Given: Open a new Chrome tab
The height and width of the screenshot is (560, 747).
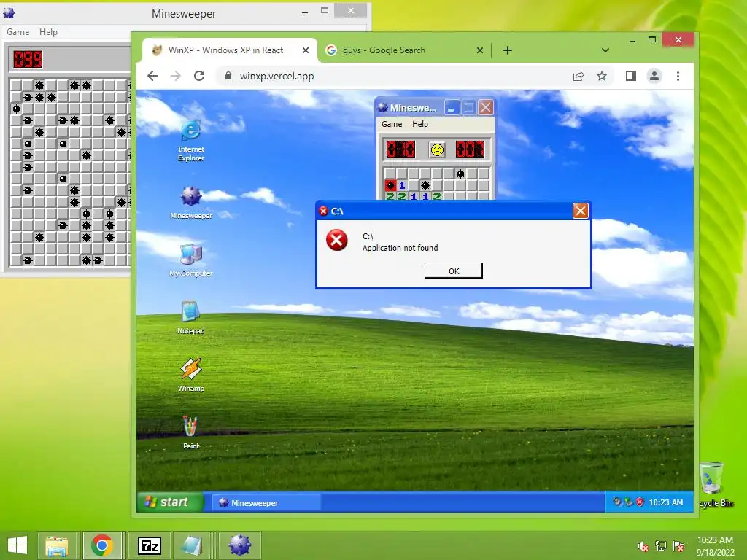Looking at the screenshot, I should click(508, 50).
